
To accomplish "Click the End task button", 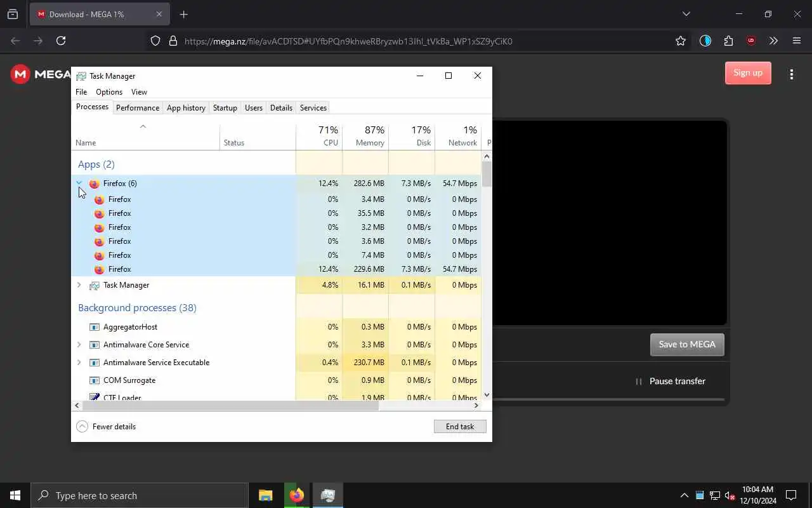I will (x=460, y=427).
